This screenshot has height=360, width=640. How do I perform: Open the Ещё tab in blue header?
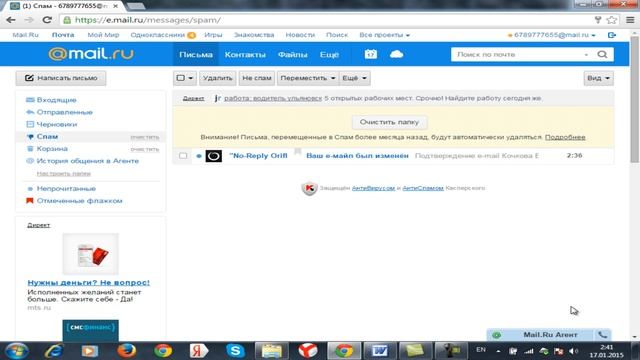click(x=329, y=54)
